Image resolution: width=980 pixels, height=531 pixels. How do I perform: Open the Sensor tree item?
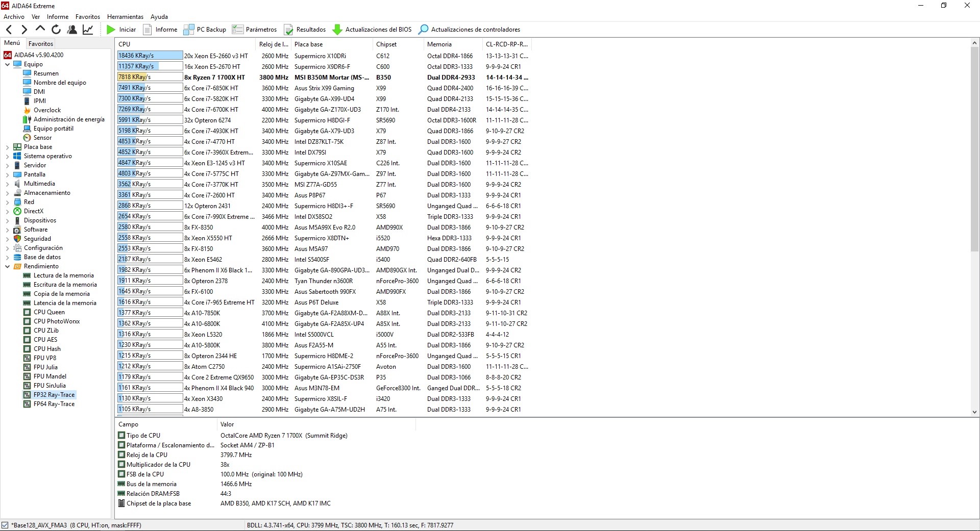tap(42, 138)
